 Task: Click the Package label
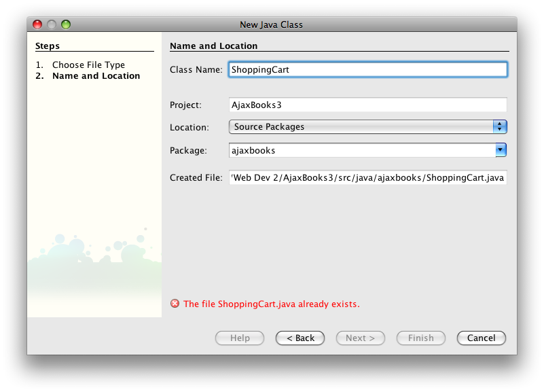point(188,151)
